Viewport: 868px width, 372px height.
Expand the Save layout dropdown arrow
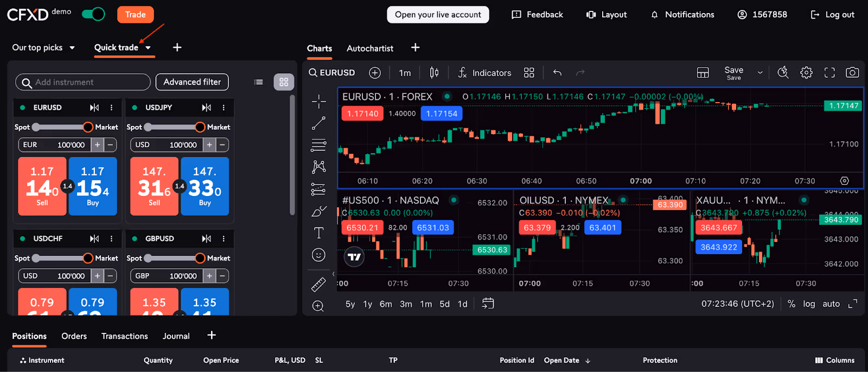point(760,73)
